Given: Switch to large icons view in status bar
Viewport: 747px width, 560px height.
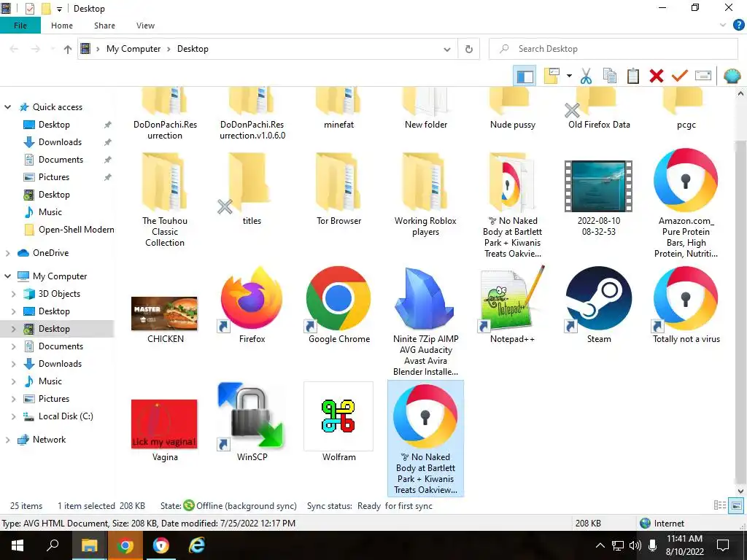Looking at the screenshot, I should pos(736,506).
